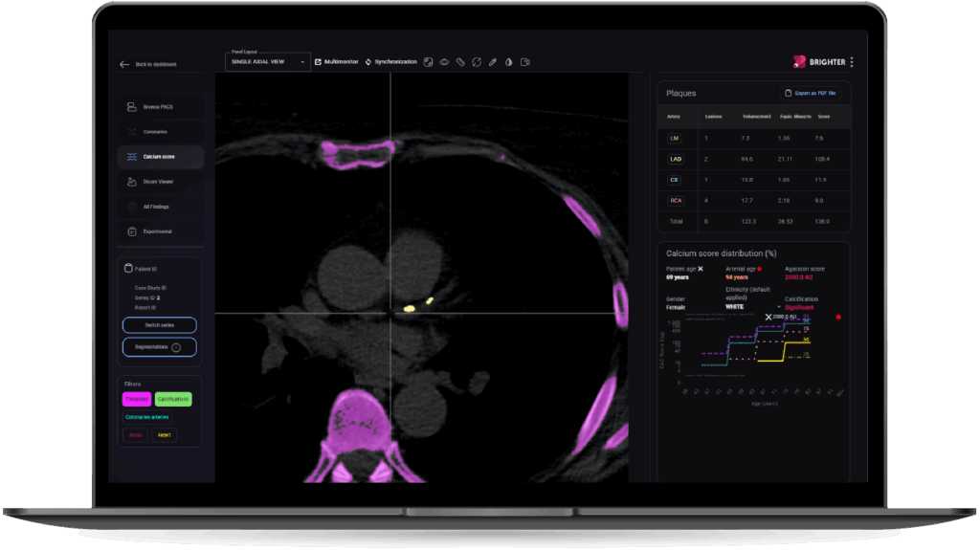Select the LAD artery row badge

click(676, 159)
